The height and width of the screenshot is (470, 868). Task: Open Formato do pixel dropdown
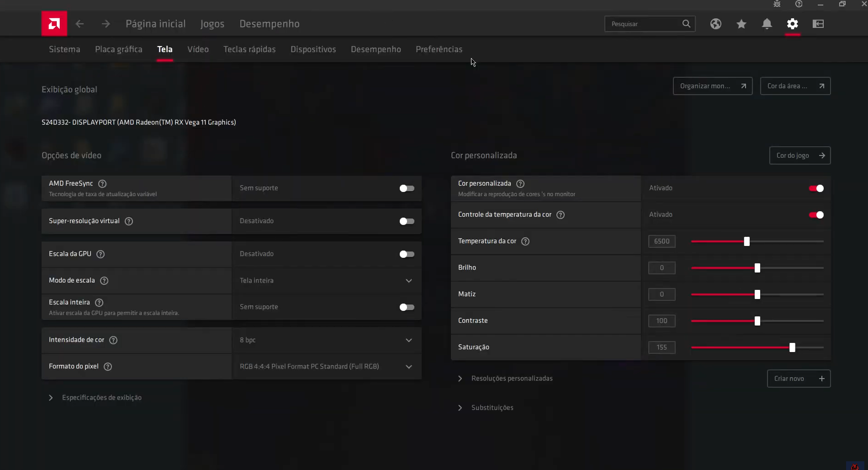point(327,367)
